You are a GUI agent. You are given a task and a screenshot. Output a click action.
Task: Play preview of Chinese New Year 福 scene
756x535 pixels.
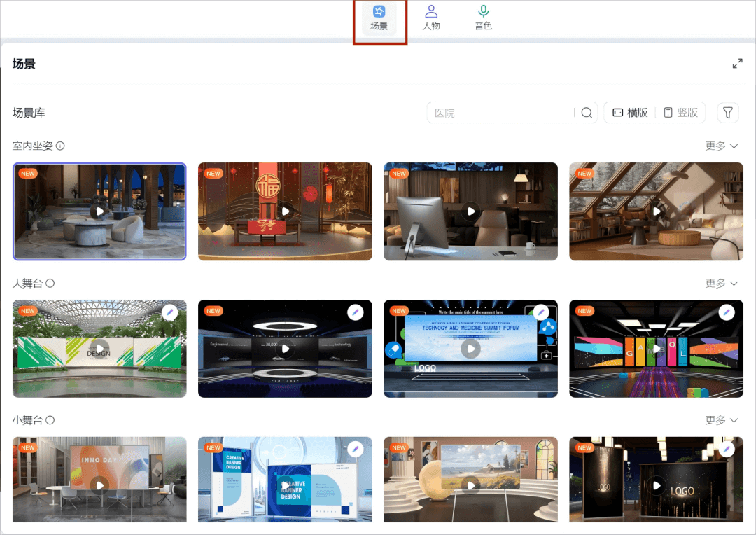[285, 211]
